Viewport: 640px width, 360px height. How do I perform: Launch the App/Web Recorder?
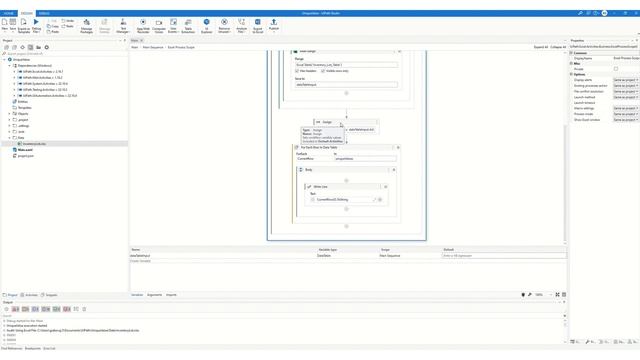pyautogui.click(x=143, y=26)
